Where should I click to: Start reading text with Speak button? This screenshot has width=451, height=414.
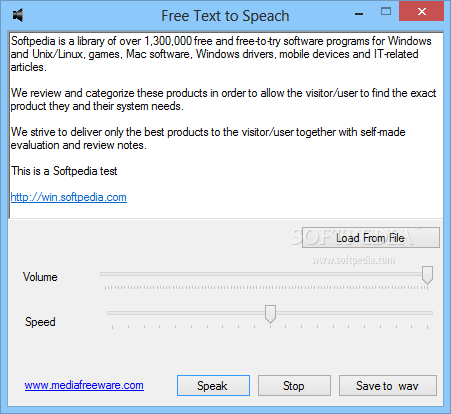click(x=213, y=386)
